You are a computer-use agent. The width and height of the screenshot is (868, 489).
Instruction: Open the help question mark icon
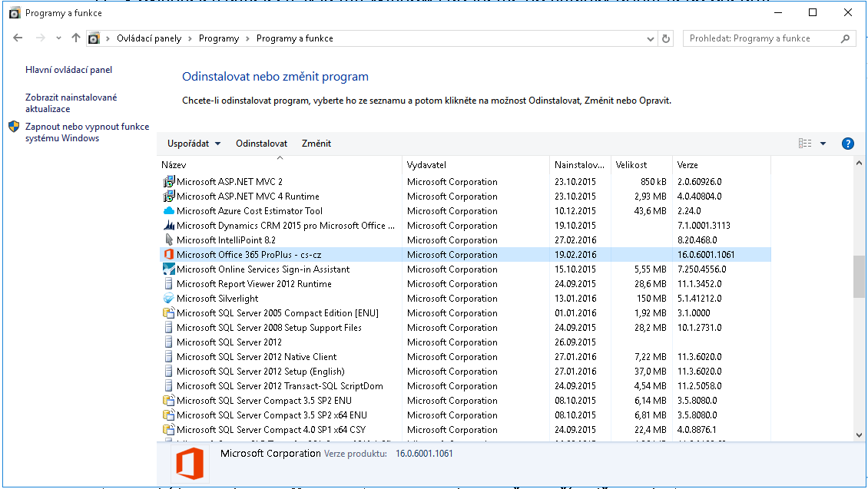[847, 144]
